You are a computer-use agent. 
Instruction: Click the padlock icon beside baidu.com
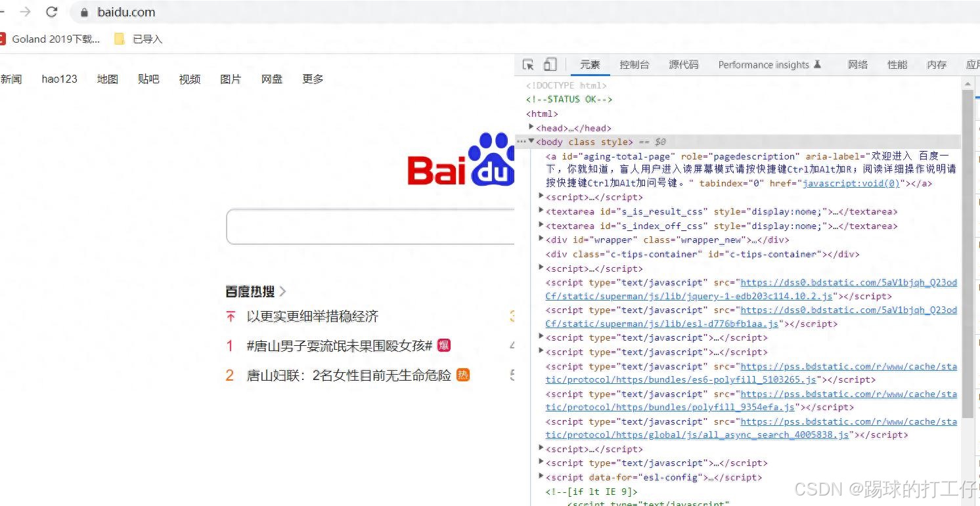click(x=83, y=12)
